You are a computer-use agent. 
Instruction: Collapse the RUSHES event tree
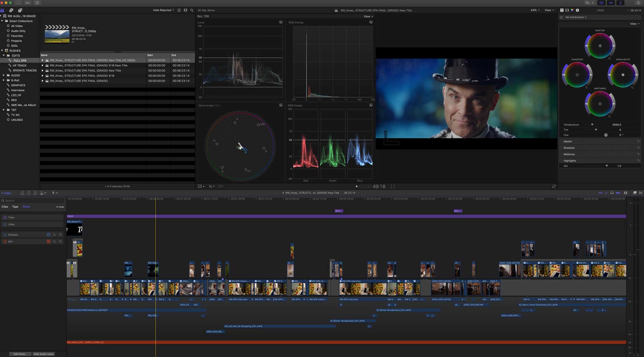pyautogui.click(x=2, y=50)
